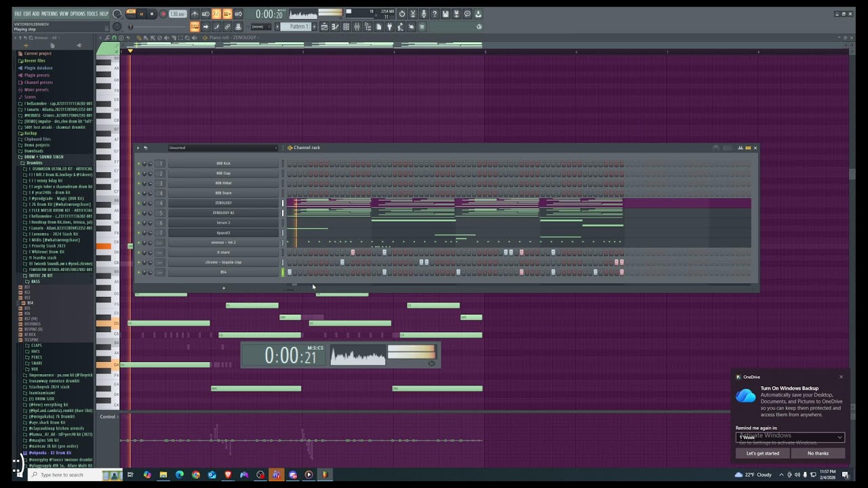Toggle Song/Pattern mode switch
Viewport: 868px width, 488px height.
[131, 12]
